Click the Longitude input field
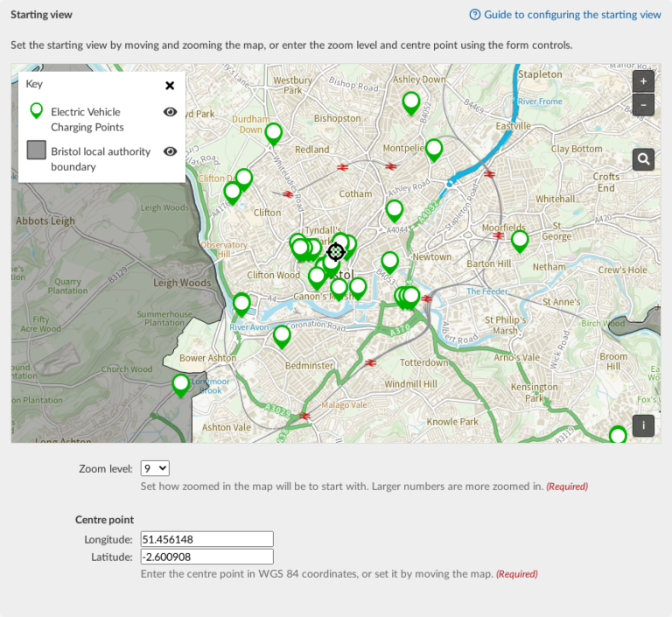This screenshot has width=672, height=617. [206, 539]
